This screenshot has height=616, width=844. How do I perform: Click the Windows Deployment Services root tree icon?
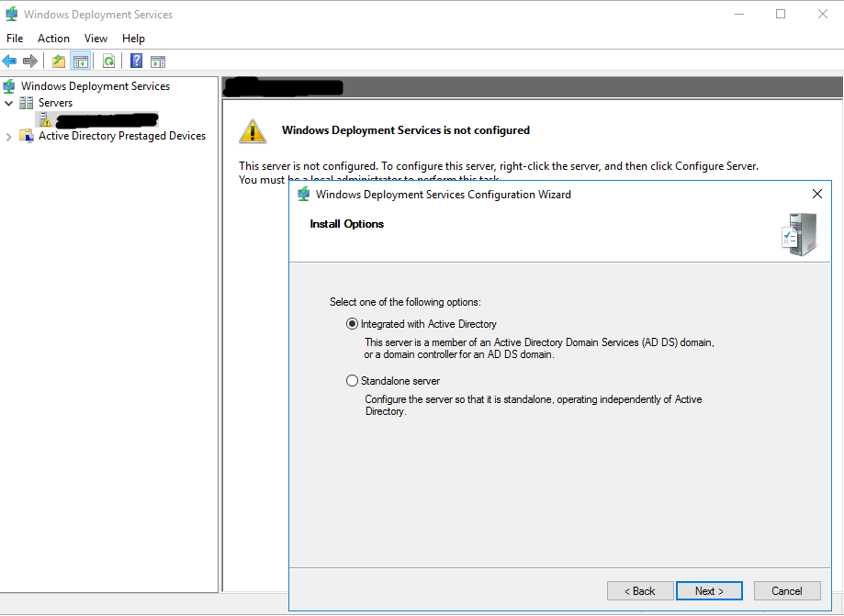click(9, 86)
